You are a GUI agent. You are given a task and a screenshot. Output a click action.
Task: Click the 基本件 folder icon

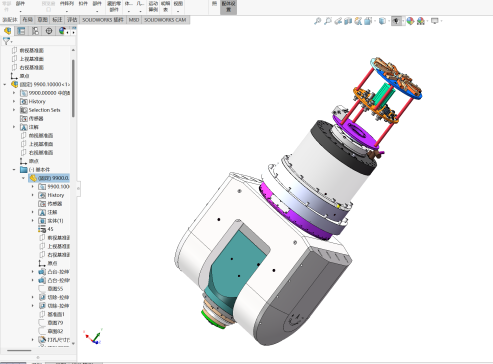pos(23,170)
